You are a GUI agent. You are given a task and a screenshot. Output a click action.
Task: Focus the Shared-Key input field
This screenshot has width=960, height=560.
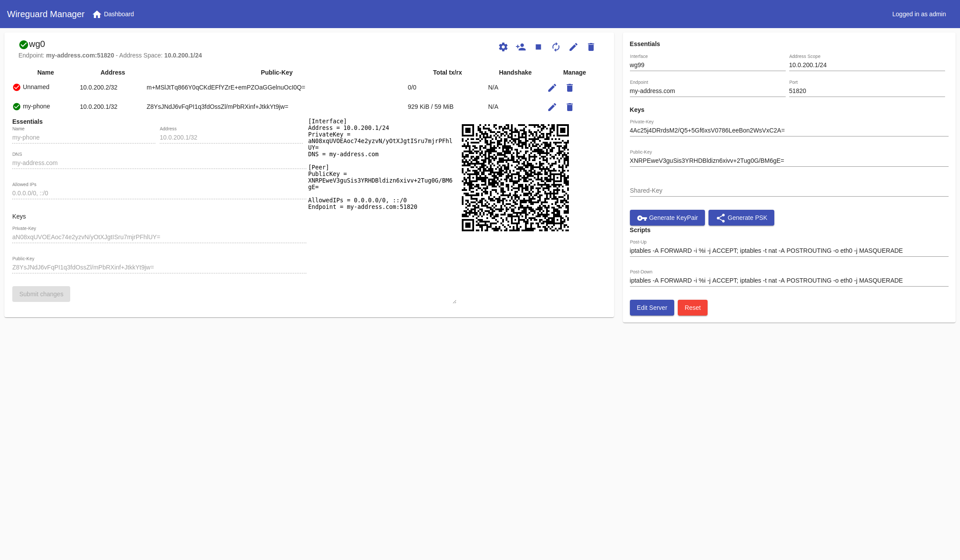coord(788,190)
